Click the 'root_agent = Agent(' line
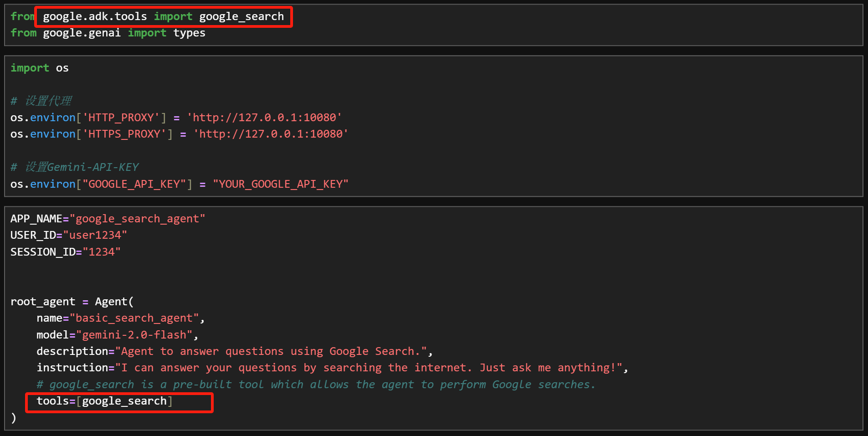This screenshot has width=868, height=436. 72,302
